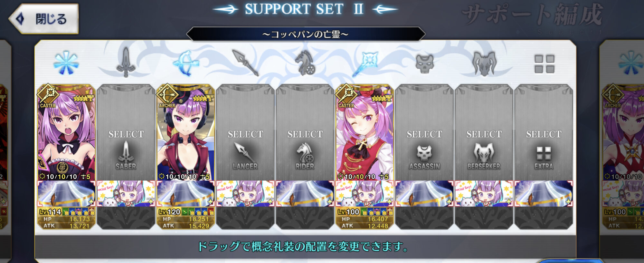This screenshot has height=263, width=644.
Task: Select the Berserker beast class icon
Action: tap(484, 63)
